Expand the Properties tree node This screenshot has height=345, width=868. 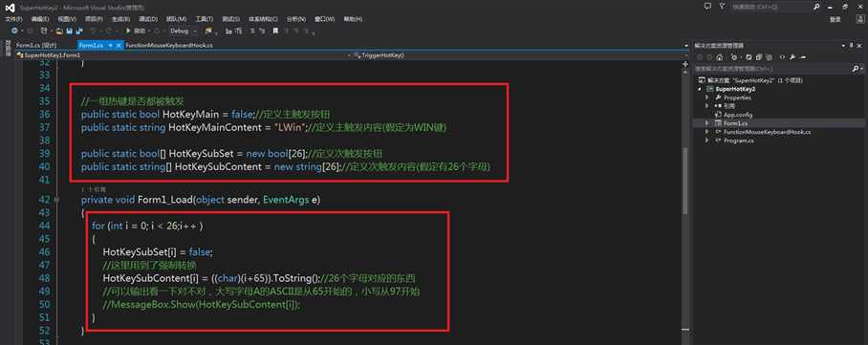[x=707, y=97]
